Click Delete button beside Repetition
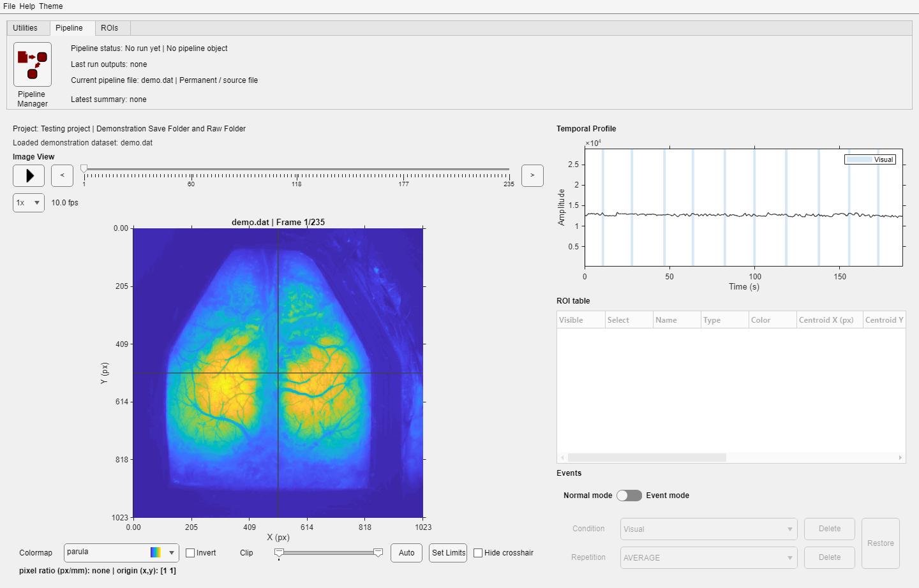This screenshot has height=588, width=919. tap(830, 557)
